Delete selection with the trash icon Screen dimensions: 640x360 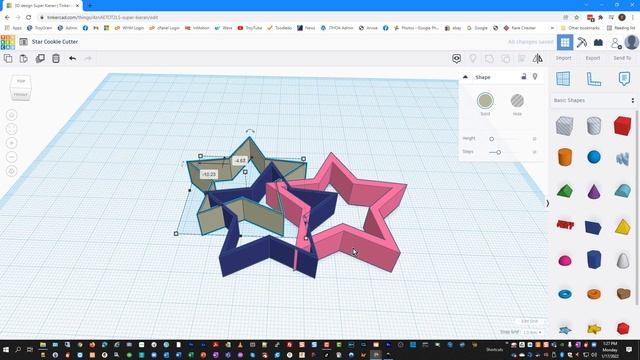click(x=56, y=58)
